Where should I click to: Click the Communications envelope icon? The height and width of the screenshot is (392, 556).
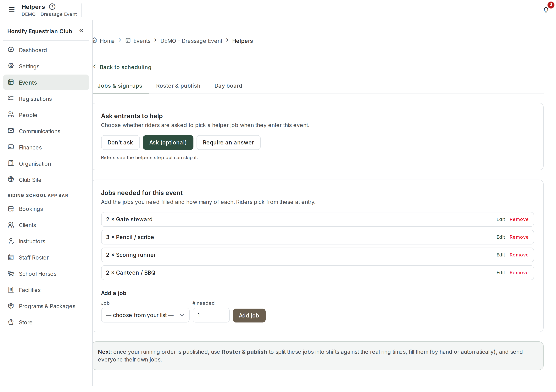tap(11, 131)
